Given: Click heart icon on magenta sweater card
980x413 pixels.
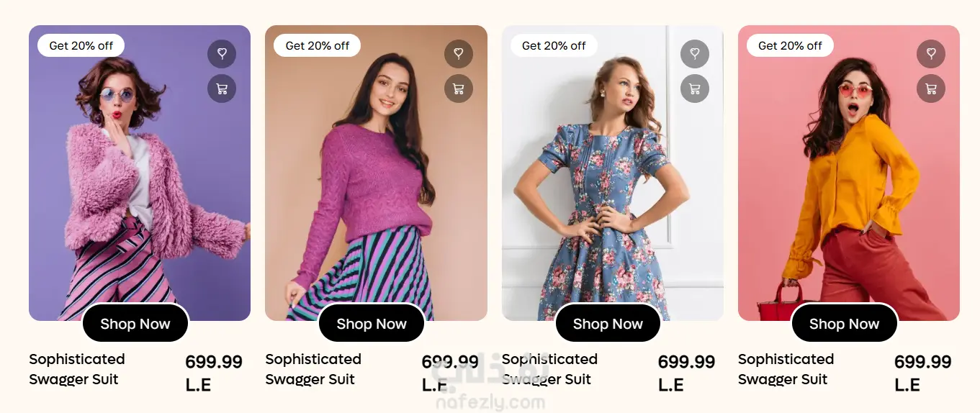Looking at the screenshot, I should pos(459,54).
